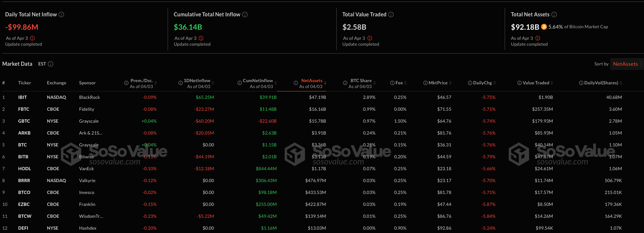This screenshot has width=644, height=233.
Task: Click the 40.68M daily volume value
Action: 614,97
